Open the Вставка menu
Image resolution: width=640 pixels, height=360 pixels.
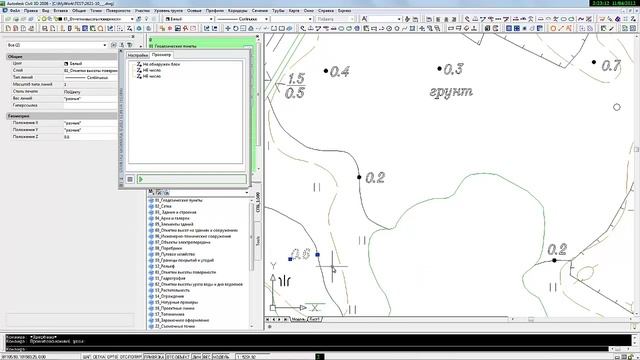point(60,11)
